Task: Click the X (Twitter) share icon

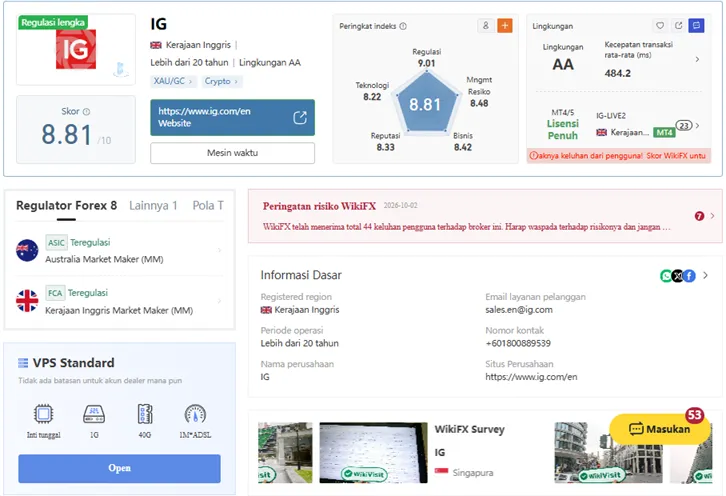Action: 677,276
